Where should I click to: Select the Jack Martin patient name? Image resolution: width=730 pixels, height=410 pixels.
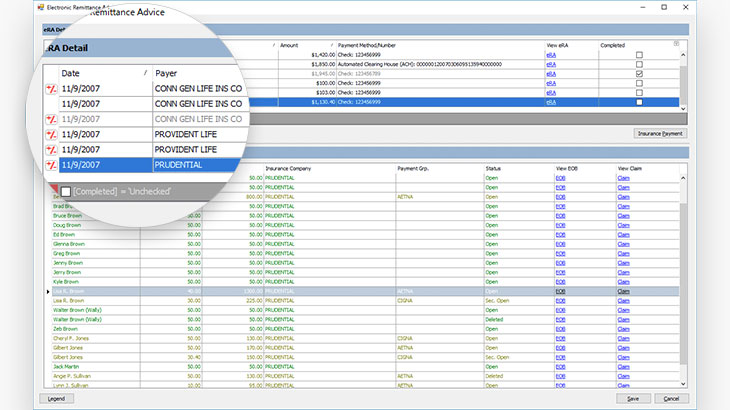click(65, 367)
